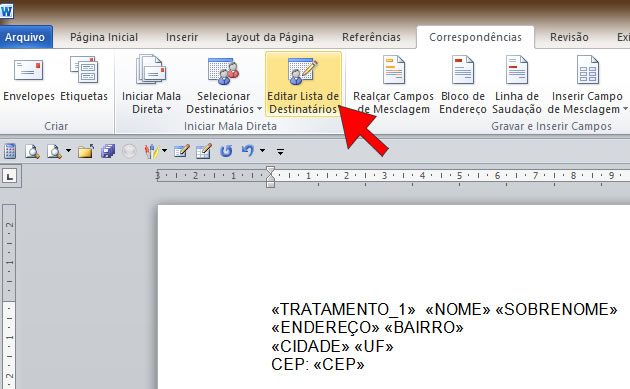Click the tab stop selector on the ruler
Screen dimensions: 630x389
tap(10, 176)
